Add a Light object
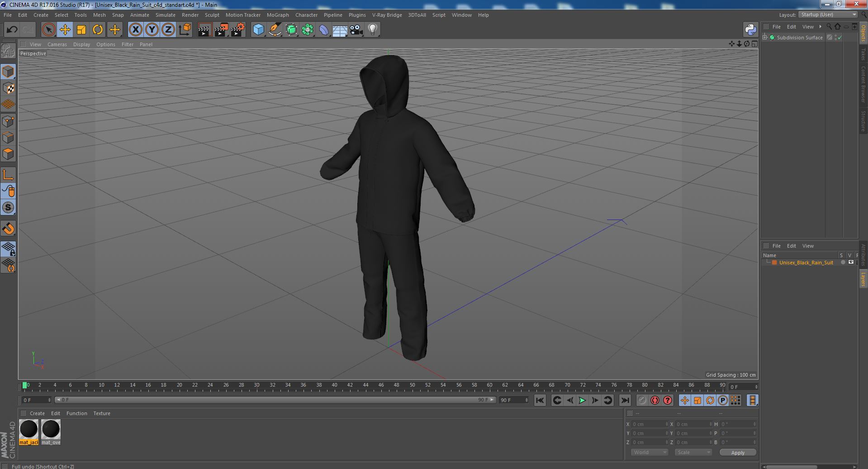Viewport: 868px width, 469px height. pos(372,30)
